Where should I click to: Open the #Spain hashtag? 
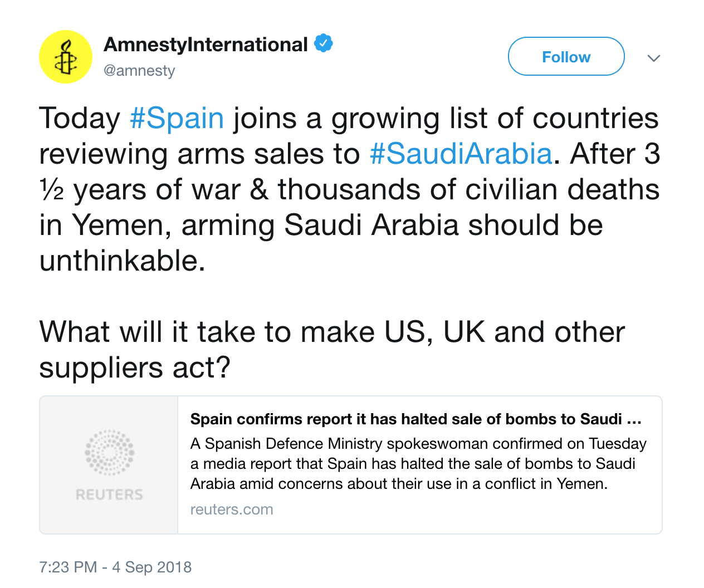point(177,119)
